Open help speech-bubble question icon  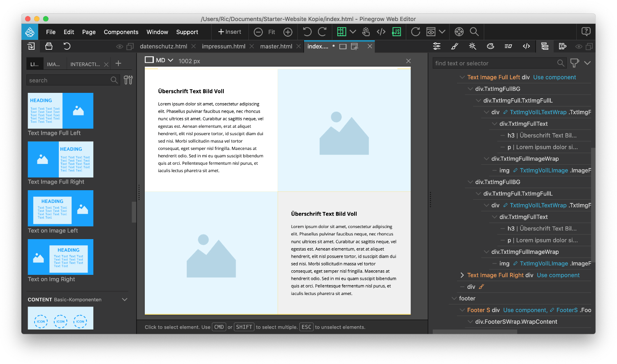[x=586, y=32]
